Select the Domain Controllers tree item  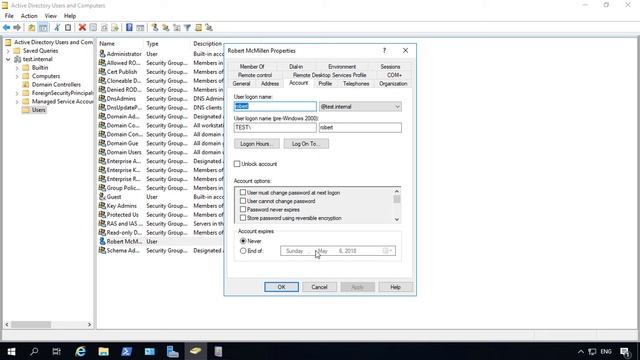(x=56, y=84)
